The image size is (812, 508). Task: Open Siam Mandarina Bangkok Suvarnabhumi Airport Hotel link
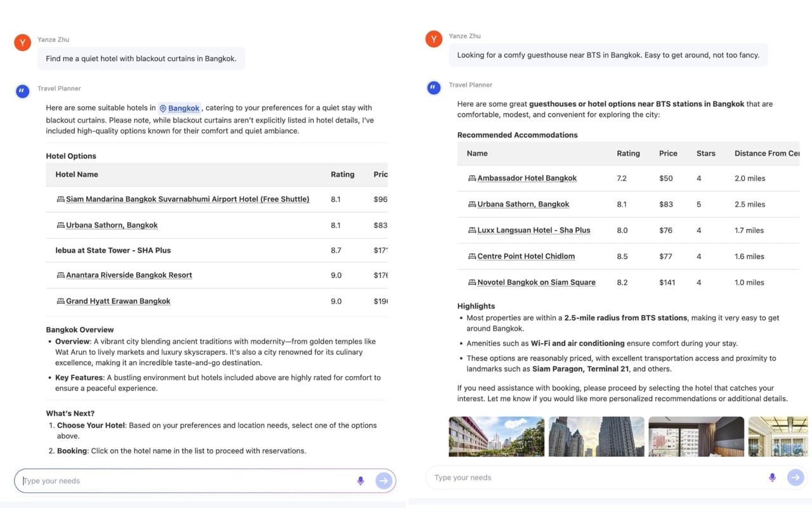187,199
